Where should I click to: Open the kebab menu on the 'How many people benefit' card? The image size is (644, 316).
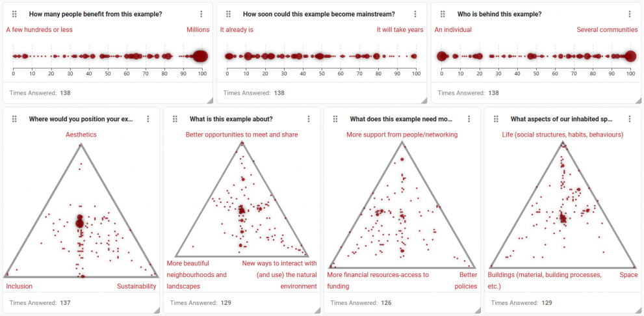pyautogui.click(x=201, y=14)
